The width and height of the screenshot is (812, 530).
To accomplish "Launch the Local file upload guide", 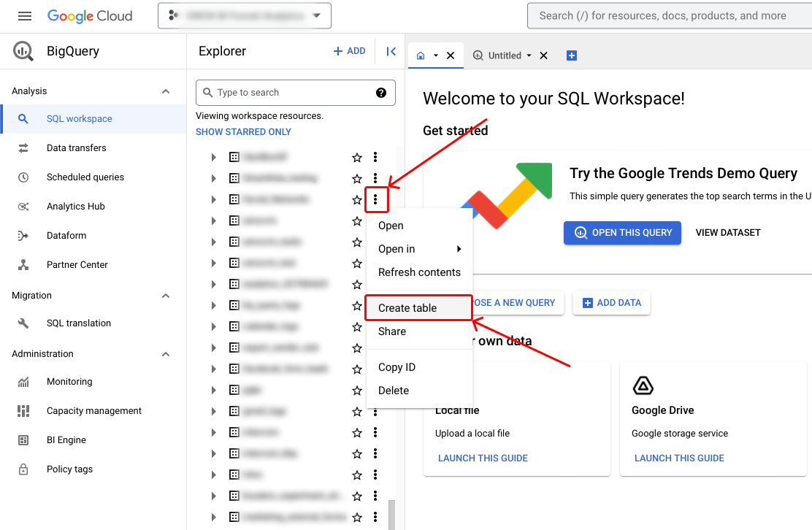I will click(483, 458).
